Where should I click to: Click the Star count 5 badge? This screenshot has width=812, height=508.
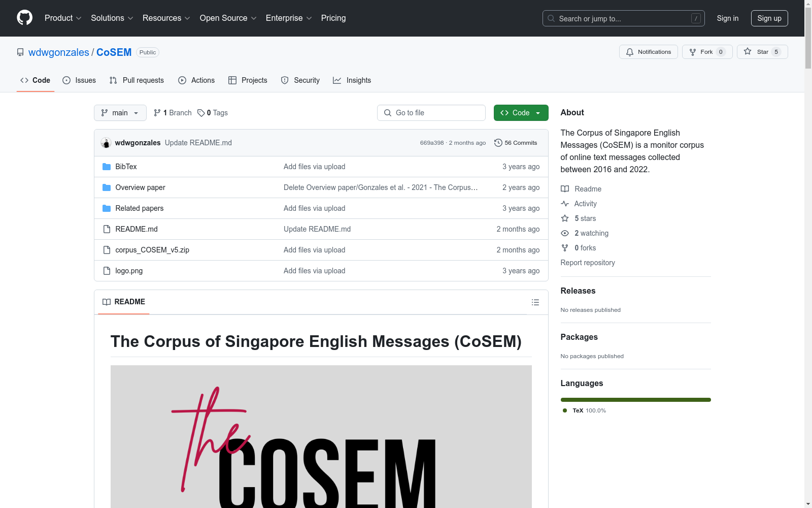tap(776, 52)
